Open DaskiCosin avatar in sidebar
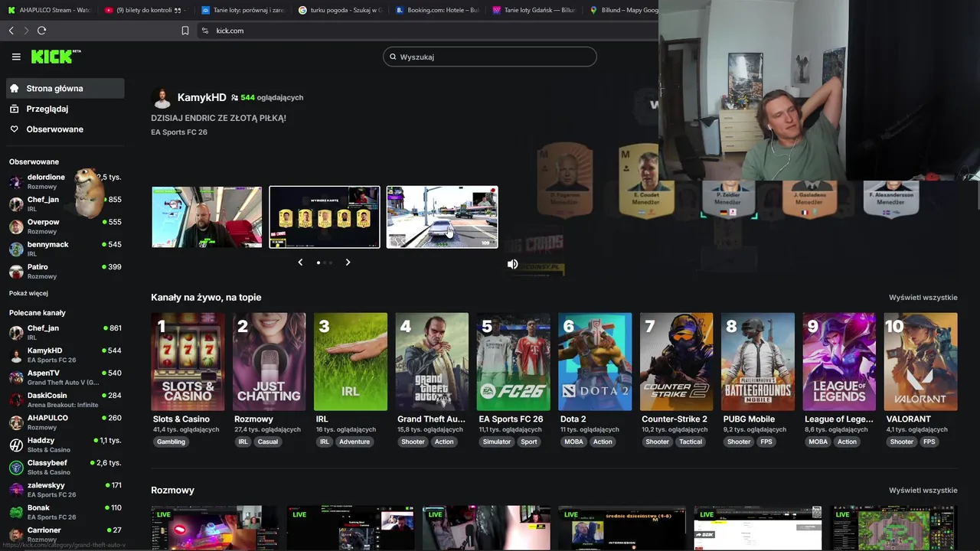 [16, 399]
